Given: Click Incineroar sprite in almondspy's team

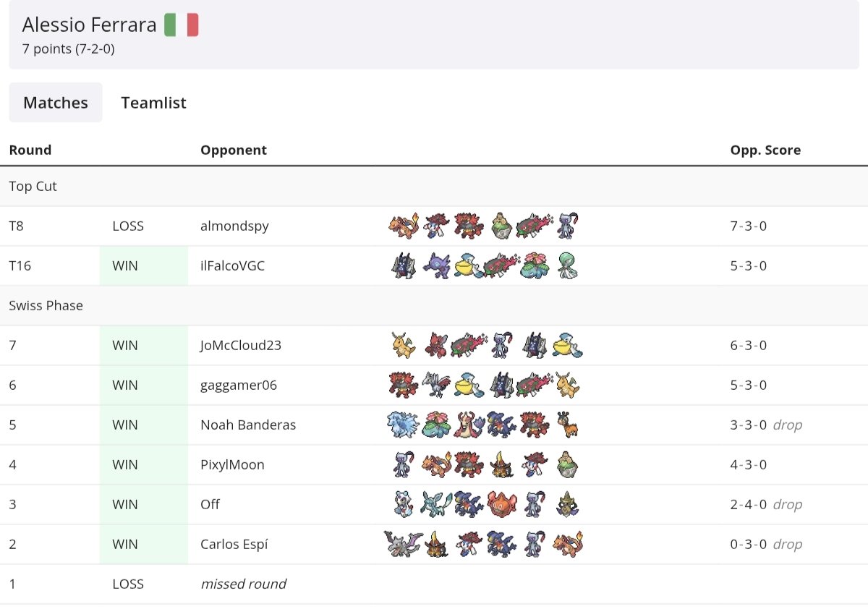Looking at the screenshot, I should (469, 226).
